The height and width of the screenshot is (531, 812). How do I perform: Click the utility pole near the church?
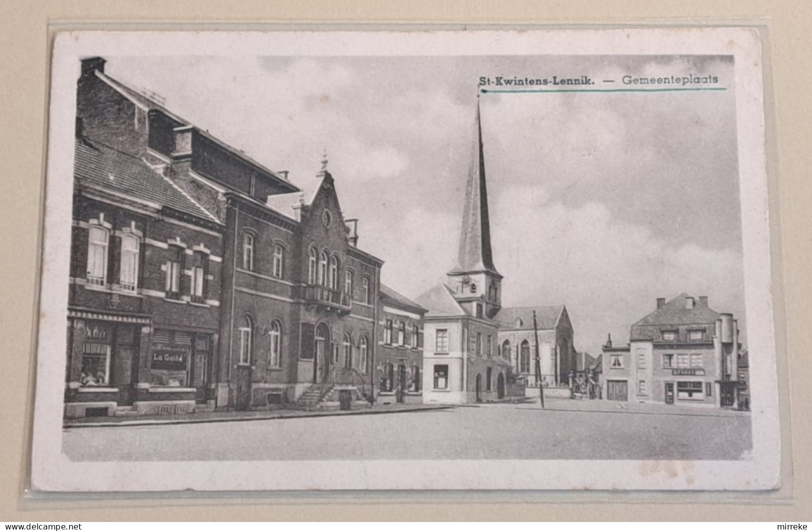[538, 359]
